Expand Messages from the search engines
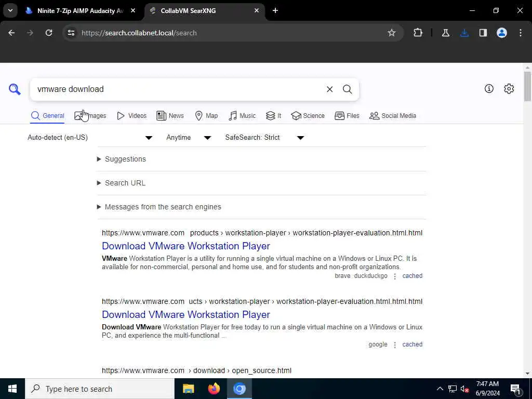 159,207
